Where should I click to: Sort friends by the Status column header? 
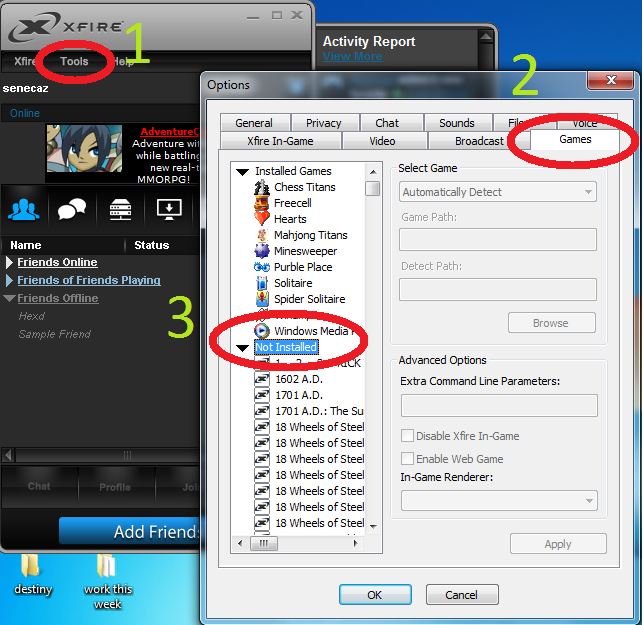[x=152, y=245]
